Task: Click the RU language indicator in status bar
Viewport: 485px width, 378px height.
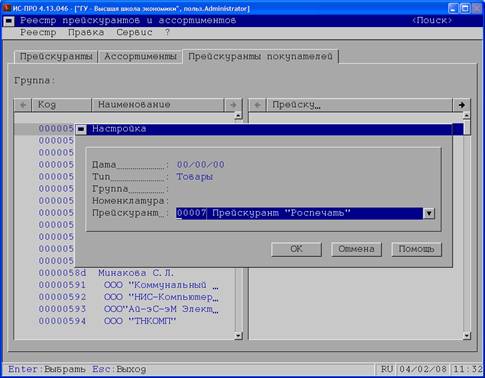Action: pos(387,369)
